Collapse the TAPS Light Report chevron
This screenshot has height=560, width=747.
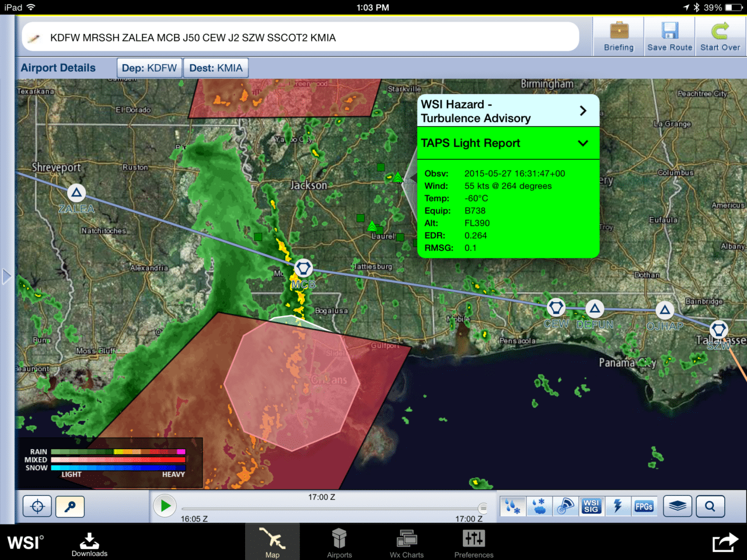582,143
